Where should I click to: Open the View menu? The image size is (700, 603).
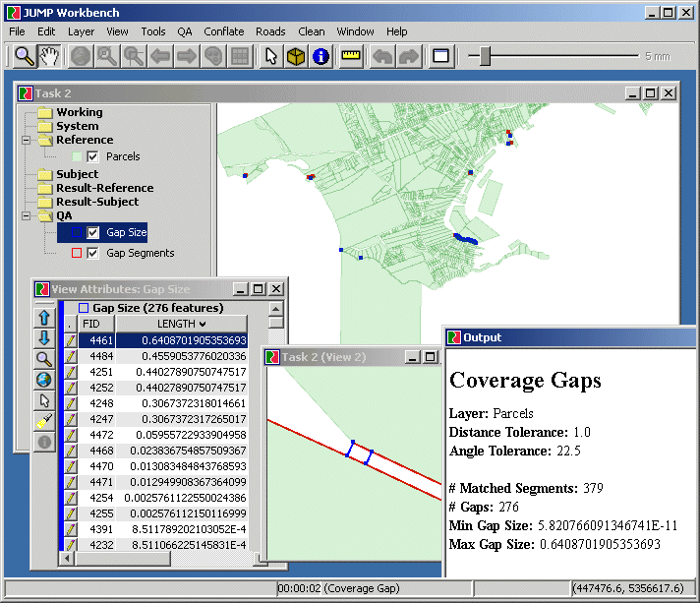(117, 31)
